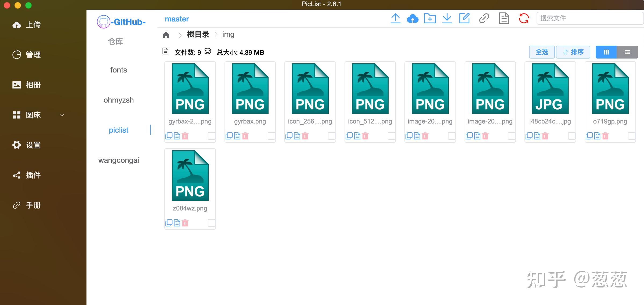Click the 全选 select-all button
Screen dimensions: 644x305
pos(542,52)
